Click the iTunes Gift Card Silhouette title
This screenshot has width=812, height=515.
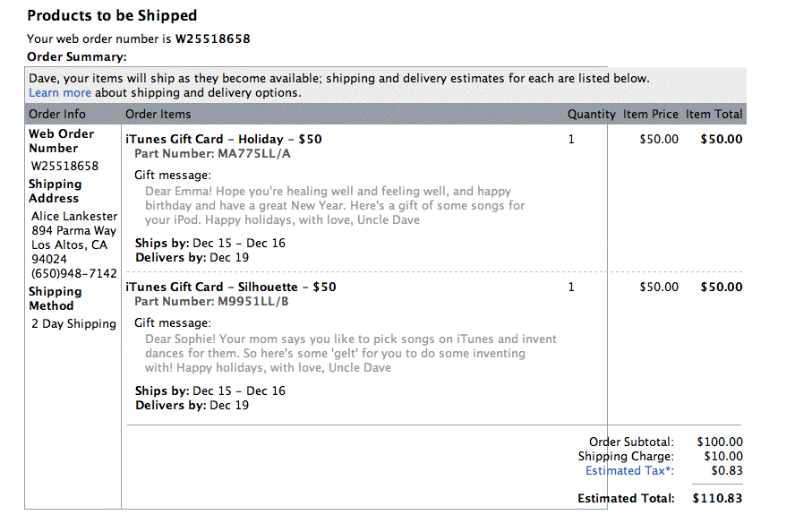click(x=231, y=288)
